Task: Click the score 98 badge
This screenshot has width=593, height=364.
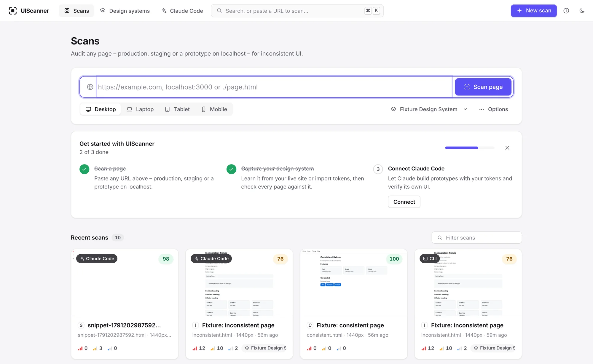Action: (166, 259)
